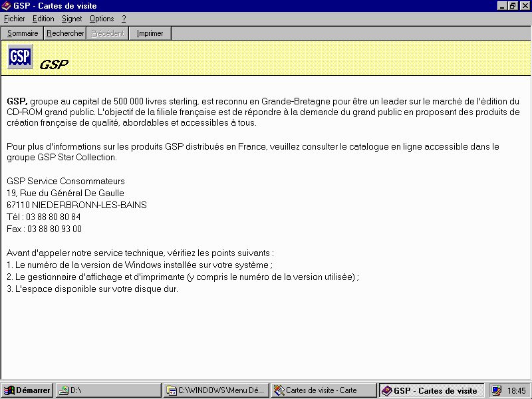Open the Edition menu
The image size is (532, 399).
click(x=43, y=19)
